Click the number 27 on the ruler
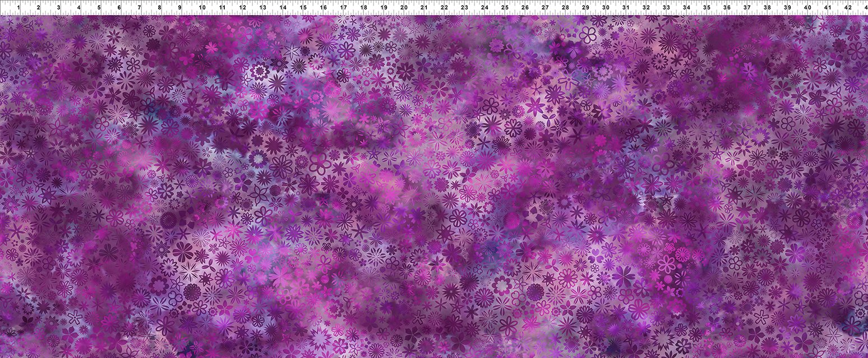The height and width of the screenshot is (358, 868). coord(545,8)
